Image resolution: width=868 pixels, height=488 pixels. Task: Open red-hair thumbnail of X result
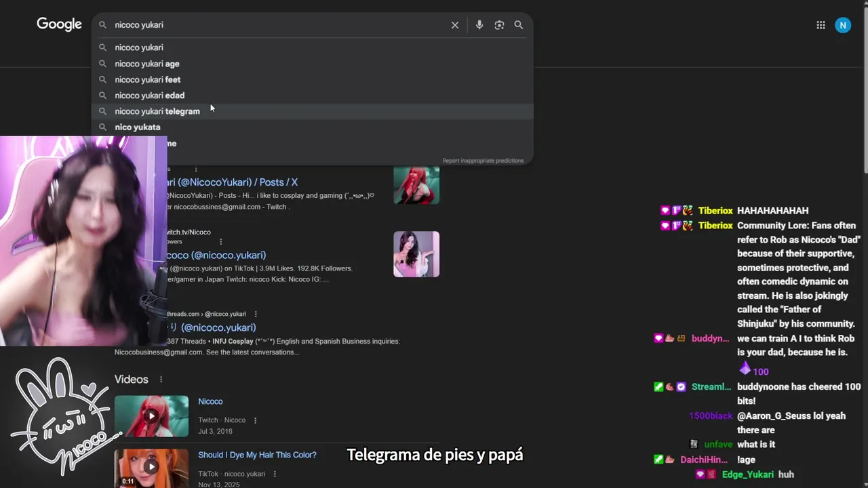pyautogui.click(x=416, y=184)
